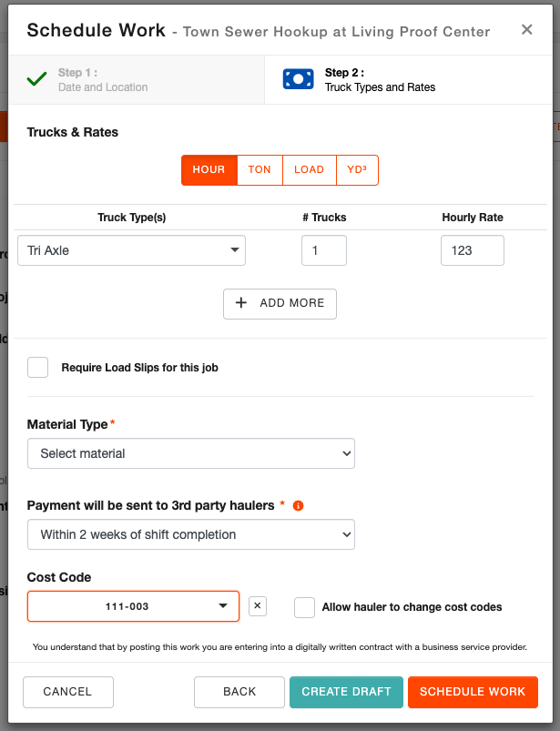560x731 pixels.
Task: Click the Step 2 Truck Types and Rates tab
Action: pyautogui.click(x=410, y=80)
